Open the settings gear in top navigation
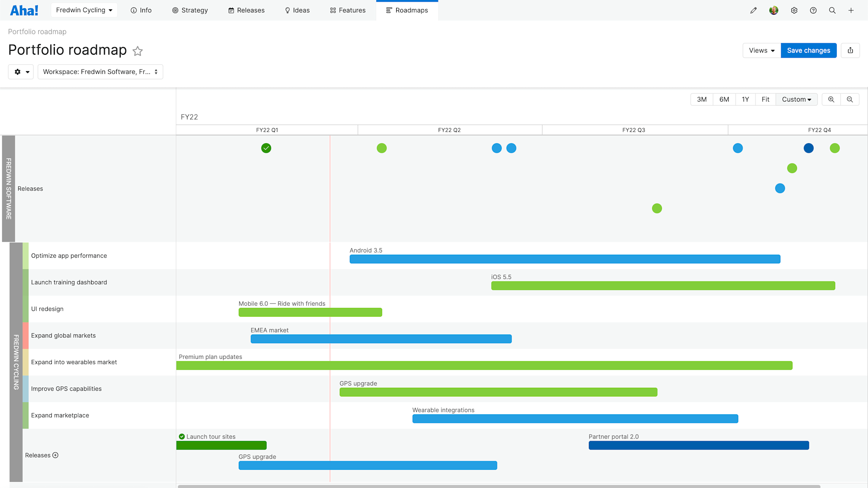This screenshot has height=488, width=868. click(794, 10)
